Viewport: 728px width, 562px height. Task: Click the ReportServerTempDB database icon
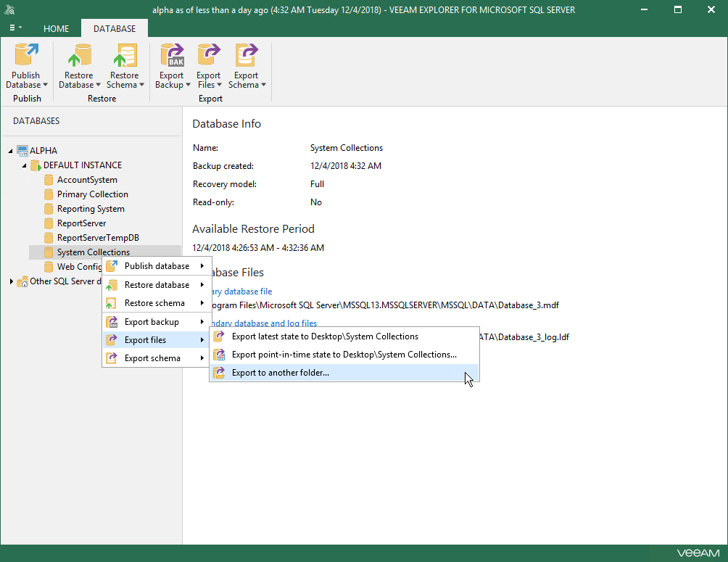coord(49,238)
